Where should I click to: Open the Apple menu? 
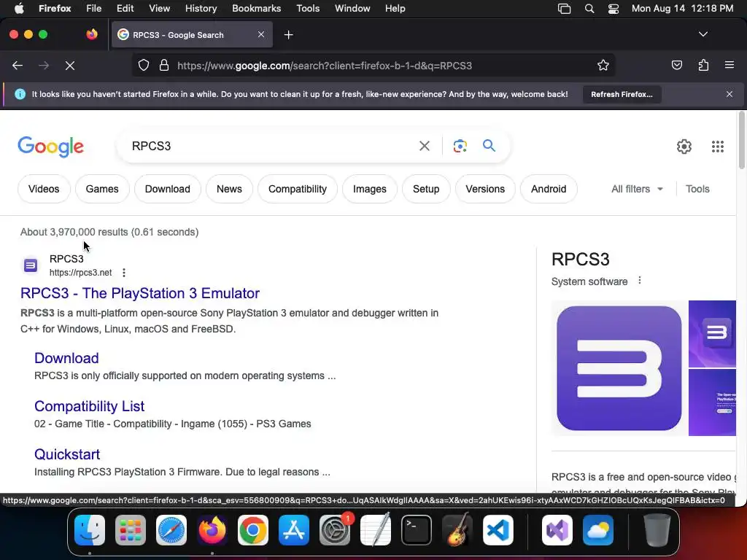tap(19, 8)
